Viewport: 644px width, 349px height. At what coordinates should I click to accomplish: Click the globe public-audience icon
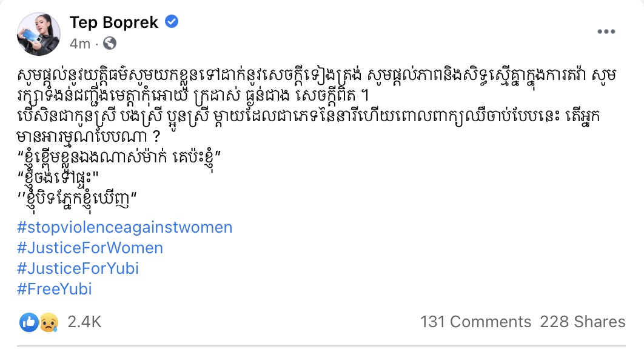(110, 44)
